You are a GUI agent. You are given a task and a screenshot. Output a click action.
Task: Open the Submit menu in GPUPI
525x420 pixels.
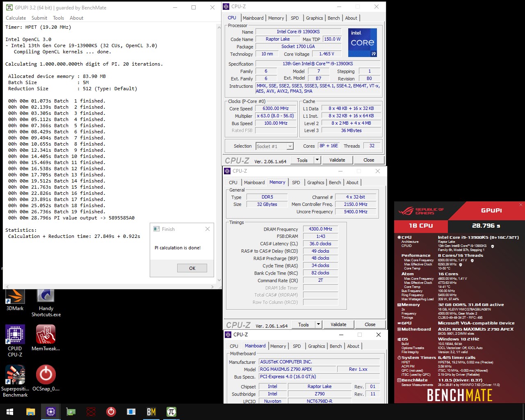39,18
